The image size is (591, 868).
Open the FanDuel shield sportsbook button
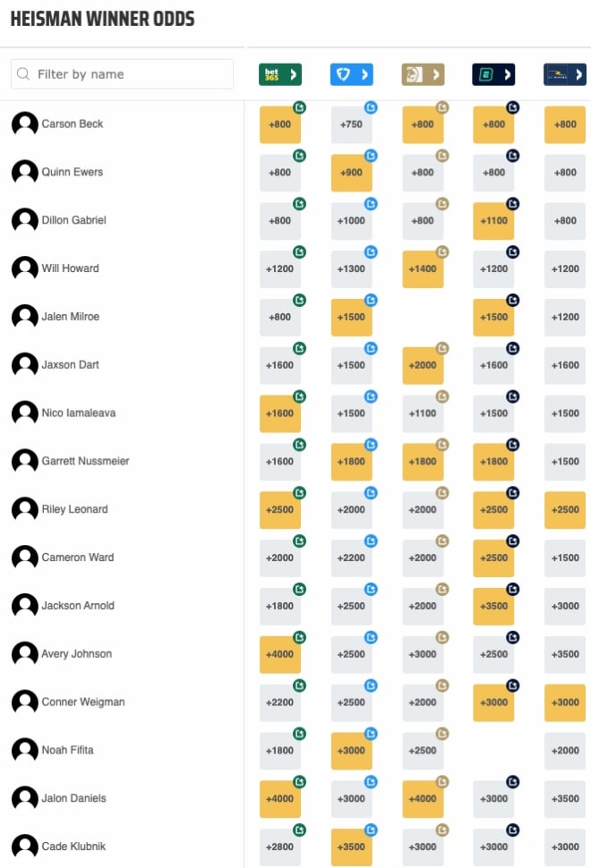[x=351, y=74]
